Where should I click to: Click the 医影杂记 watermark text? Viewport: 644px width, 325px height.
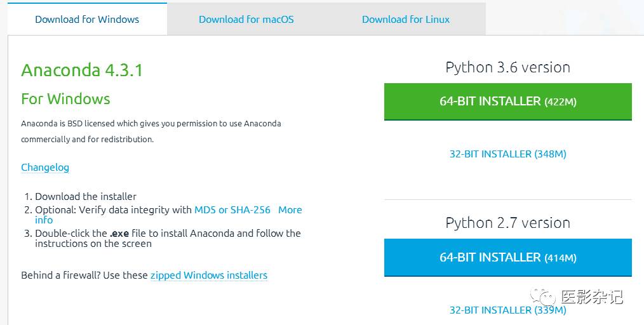[591, 296]
